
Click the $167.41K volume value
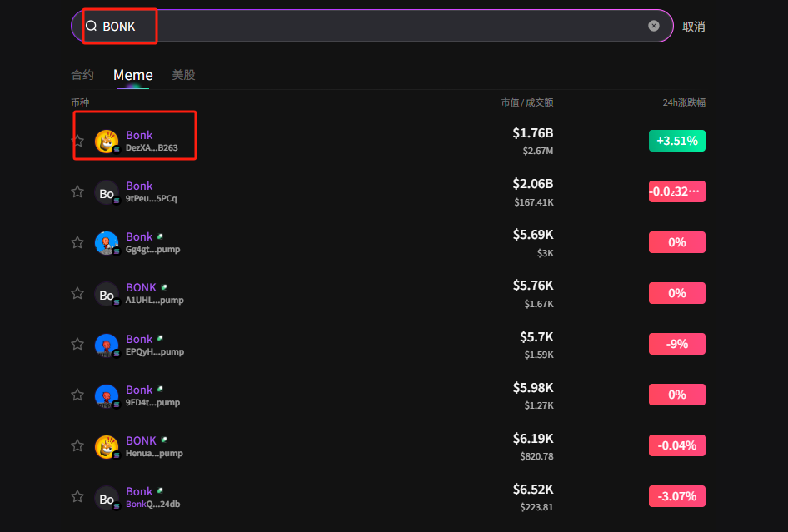click(534, 202)
